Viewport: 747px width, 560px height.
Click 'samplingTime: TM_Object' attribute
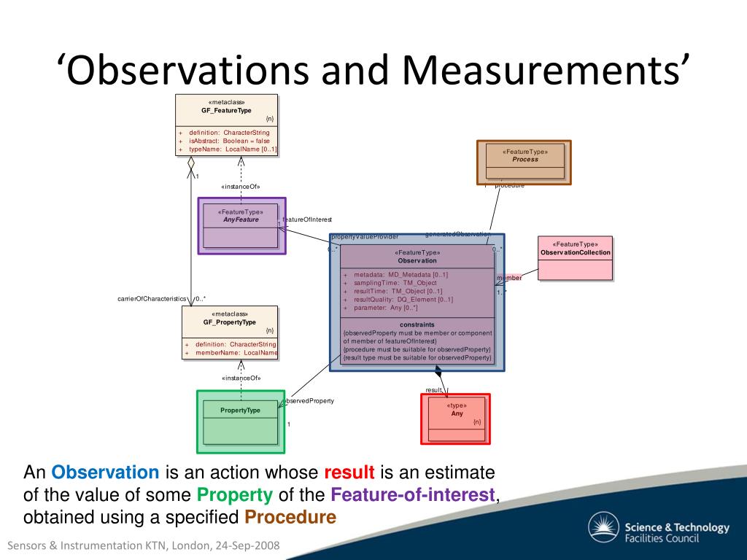(395, 283)
